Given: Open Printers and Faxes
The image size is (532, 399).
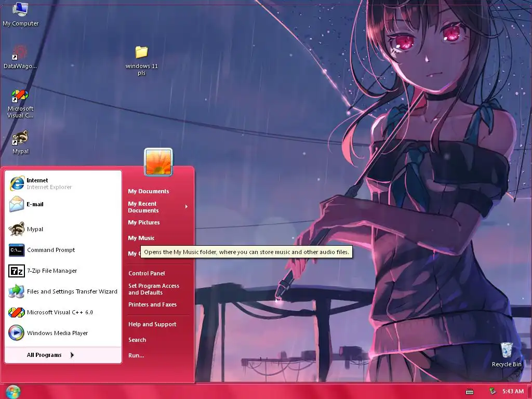Looking at the screenshot, I should [152, 304].
